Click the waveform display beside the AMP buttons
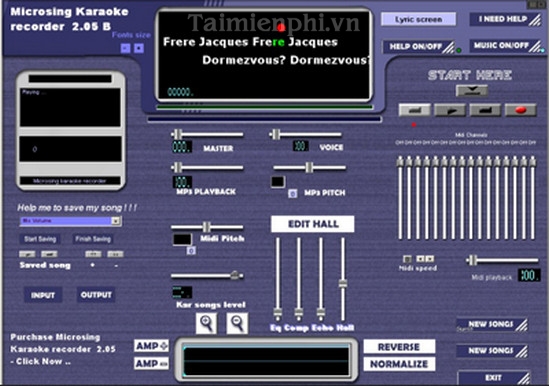549x386 pixels. tap(266, 361)
